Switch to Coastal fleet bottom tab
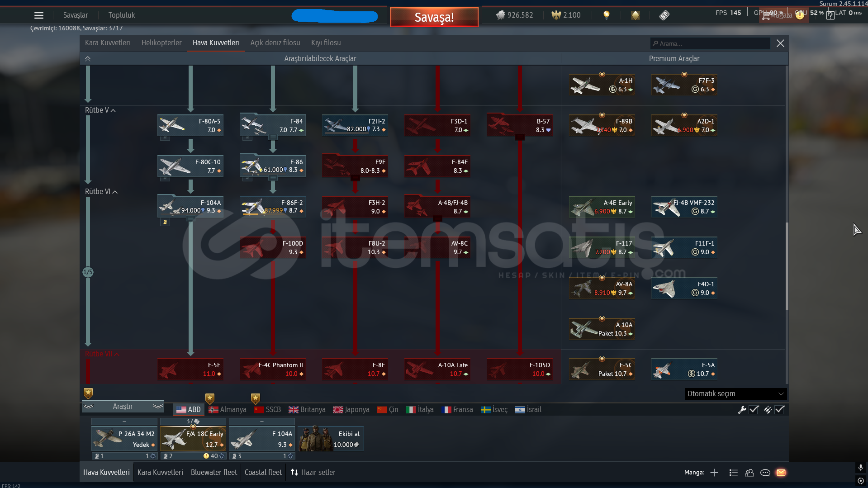Viewport: 868px width, 488px height. (x=263, y=473)
